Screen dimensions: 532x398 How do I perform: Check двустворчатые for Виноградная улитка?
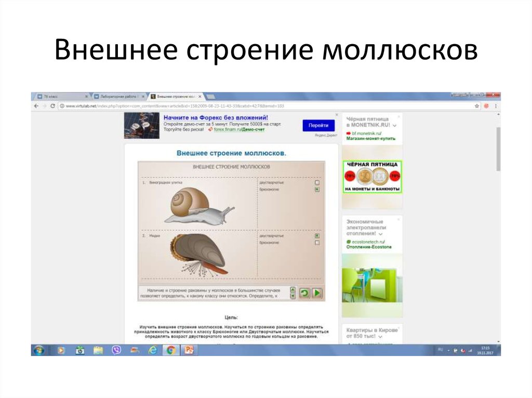(317, 182)
